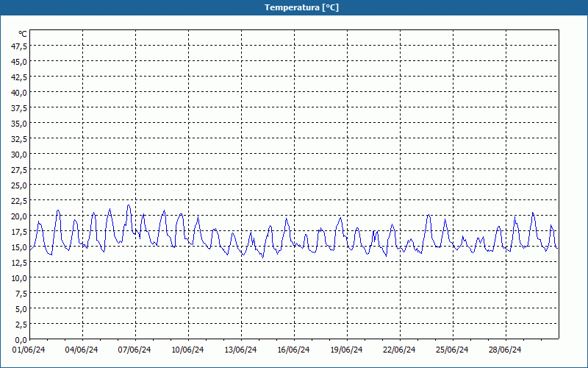This screenshot has height=368, width=588.
Task: Click the 04/06/24 date label
Action: (82, 350)
